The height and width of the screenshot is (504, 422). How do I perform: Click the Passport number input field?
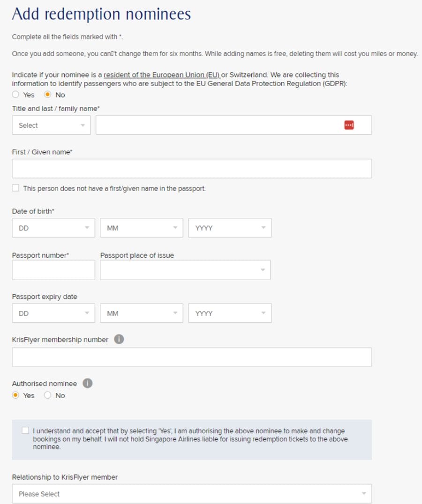click(x=53, y=269)
